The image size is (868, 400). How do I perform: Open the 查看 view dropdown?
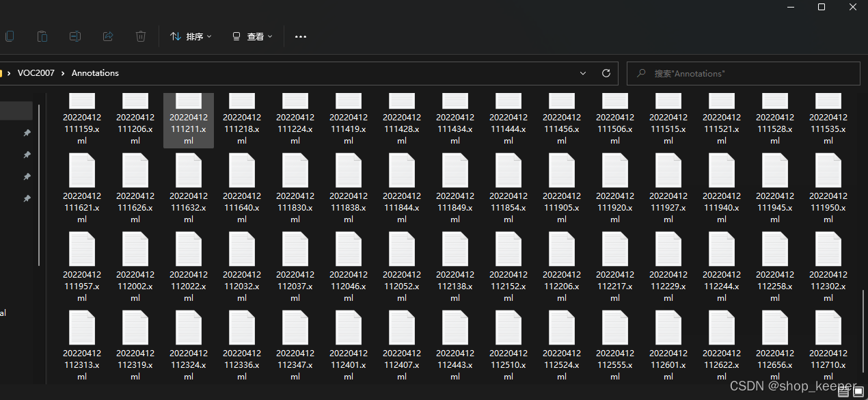coord(252,36)
